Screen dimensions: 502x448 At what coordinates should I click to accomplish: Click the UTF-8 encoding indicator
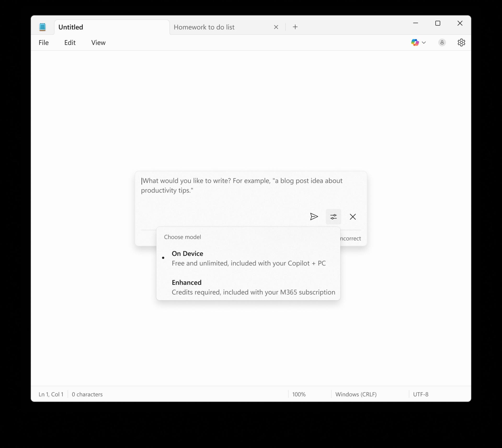(421, 394)
